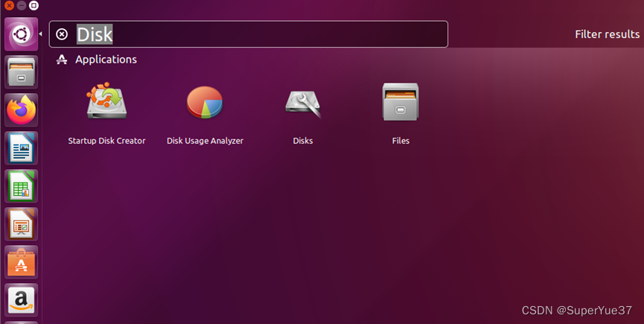Collapse the Applications category header
Viewport: 644px width, 324px height.
[97, 60]
